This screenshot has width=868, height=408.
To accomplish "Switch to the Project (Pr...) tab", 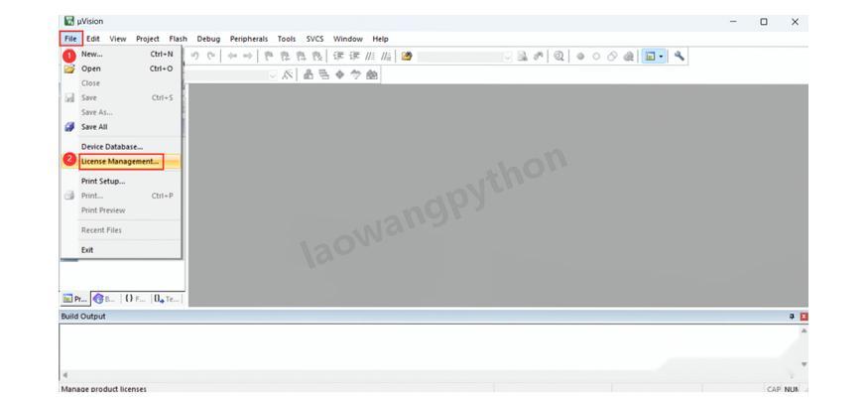I will pos(74,299).
